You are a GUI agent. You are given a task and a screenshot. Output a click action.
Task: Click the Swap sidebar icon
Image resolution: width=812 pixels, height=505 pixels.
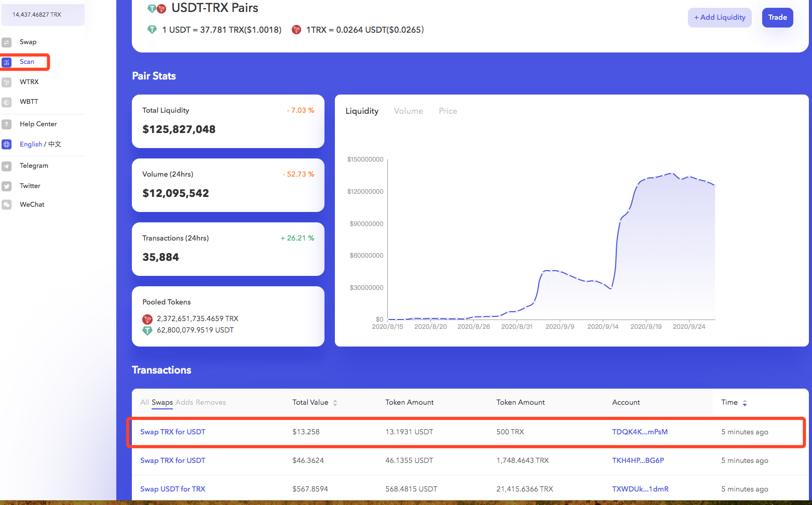click(7, 42)
